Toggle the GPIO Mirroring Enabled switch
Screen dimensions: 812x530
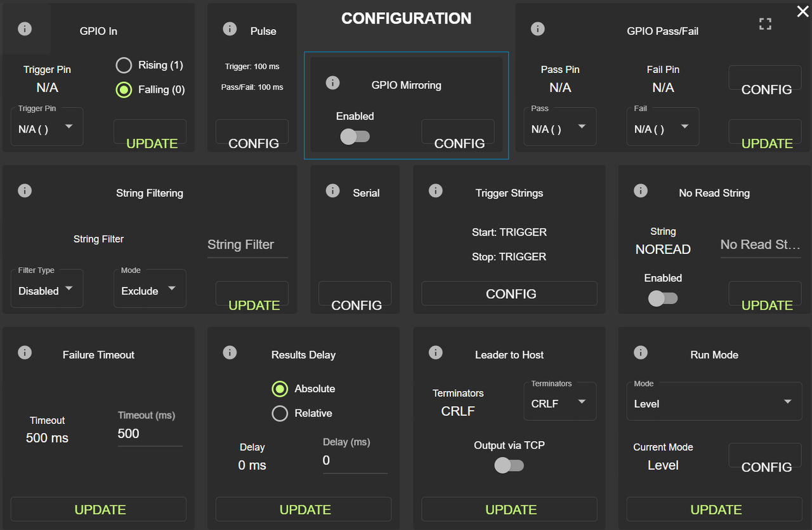(x=355, y=136)
